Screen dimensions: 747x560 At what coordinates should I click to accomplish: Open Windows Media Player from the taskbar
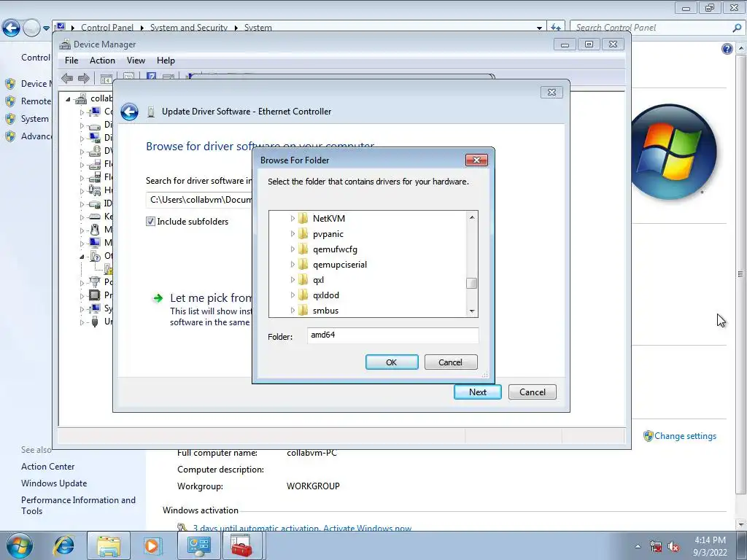[152, 545]
